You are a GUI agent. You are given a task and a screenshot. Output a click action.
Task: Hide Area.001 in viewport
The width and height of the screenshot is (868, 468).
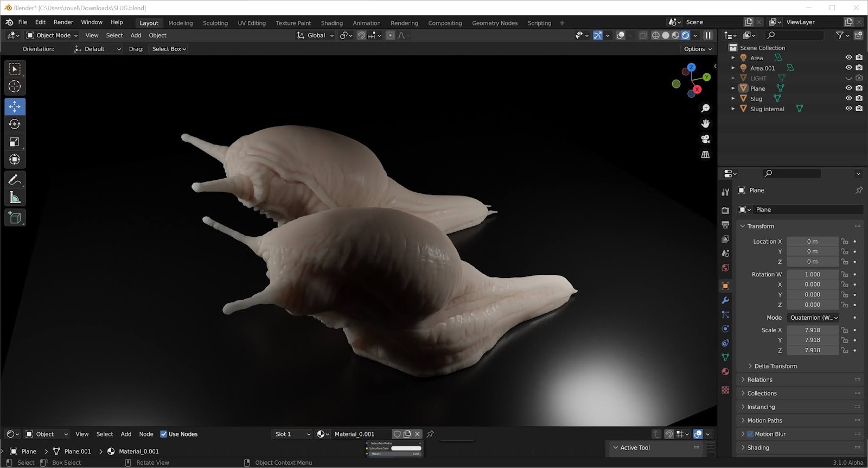pos(849,68)
